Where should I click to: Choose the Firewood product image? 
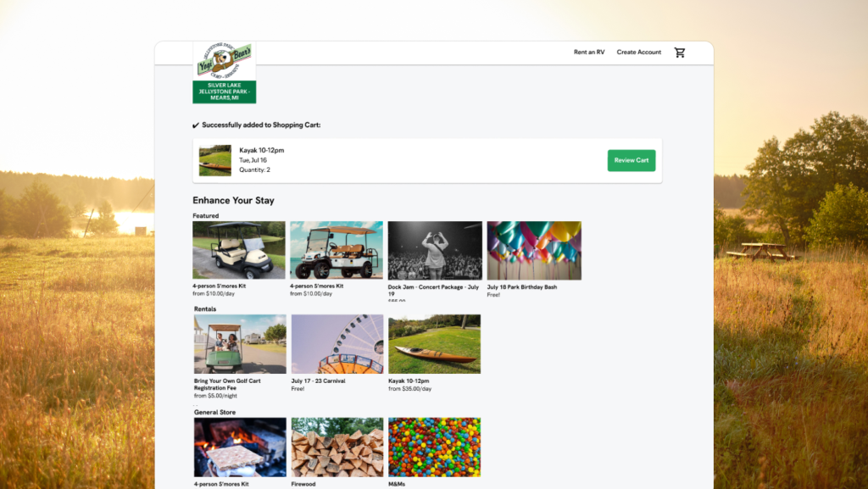[x=337, y=447]
